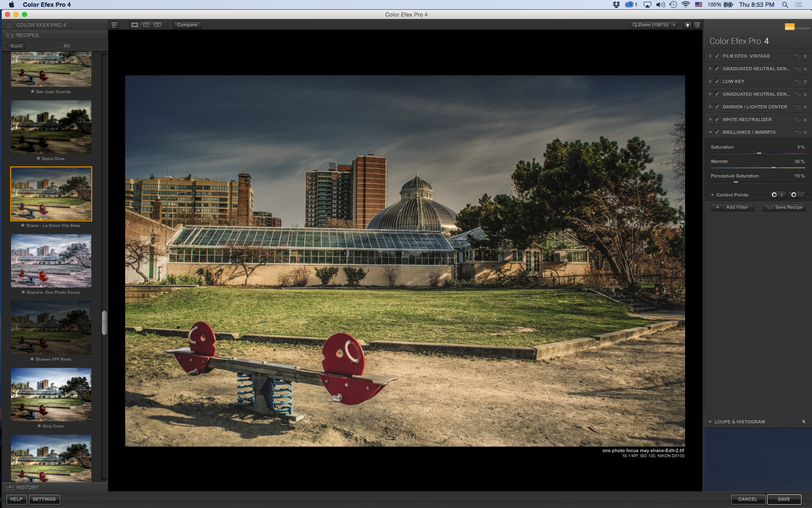Adjust the Warmth slider handle
This screenshot has height=508, width=812.
pyautogui.click(x=774, y=168)
